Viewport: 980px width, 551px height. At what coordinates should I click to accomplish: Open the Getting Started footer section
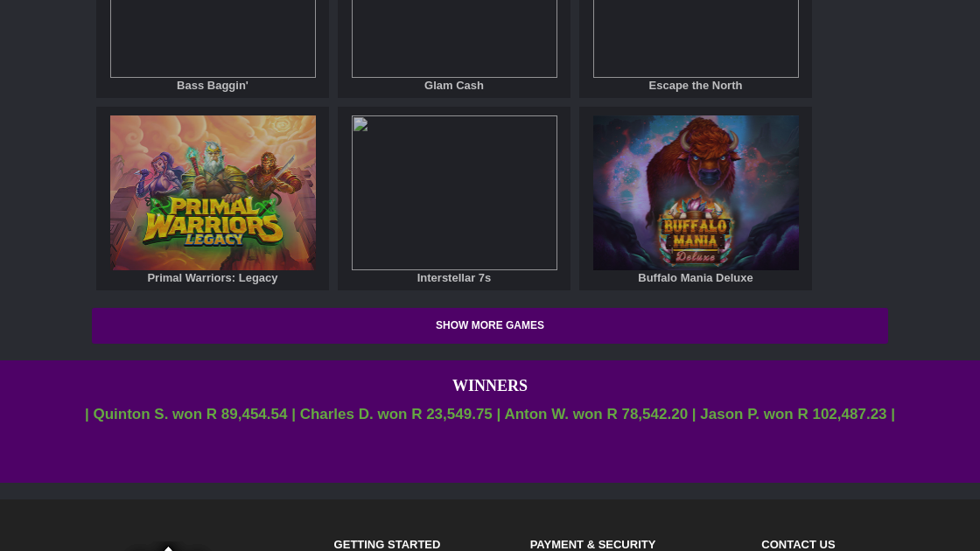coord(387,544)
